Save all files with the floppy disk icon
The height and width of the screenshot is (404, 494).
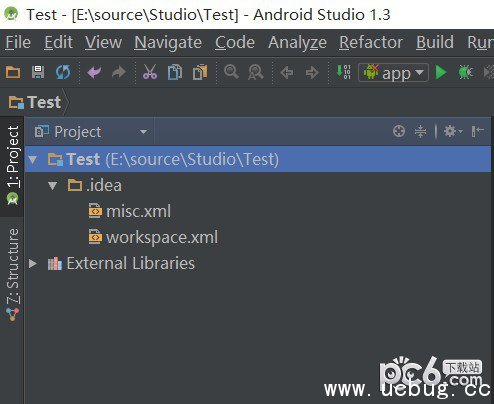coord(38,72)
